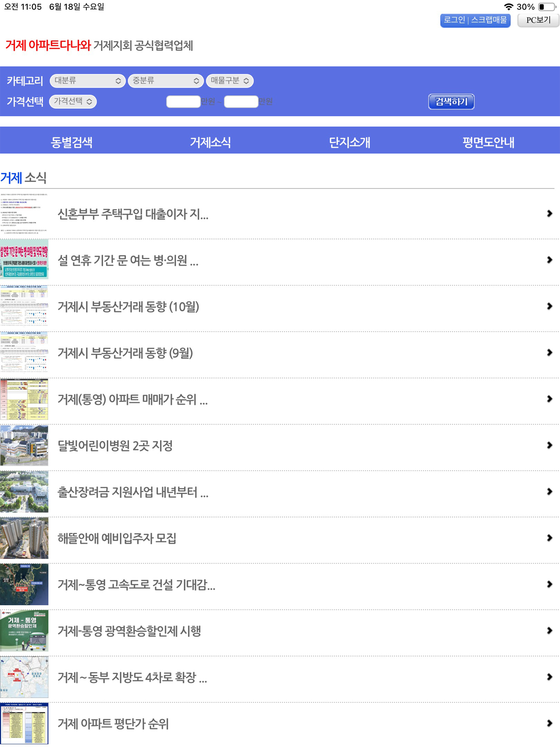Click arrow icon on 해뜰안애 예비입주자 row

[550, 538]
